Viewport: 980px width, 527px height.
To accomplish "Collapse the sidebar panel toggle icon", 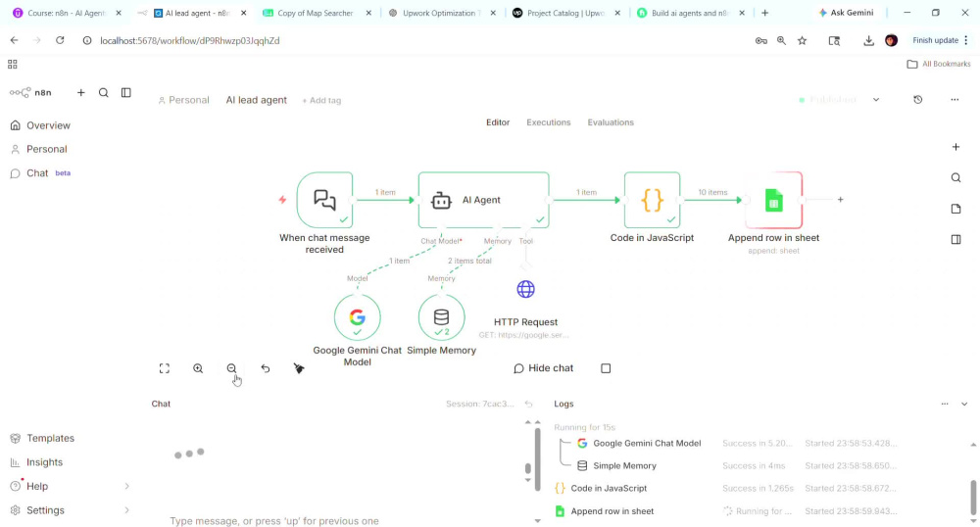I will click(x=126, y=92).
